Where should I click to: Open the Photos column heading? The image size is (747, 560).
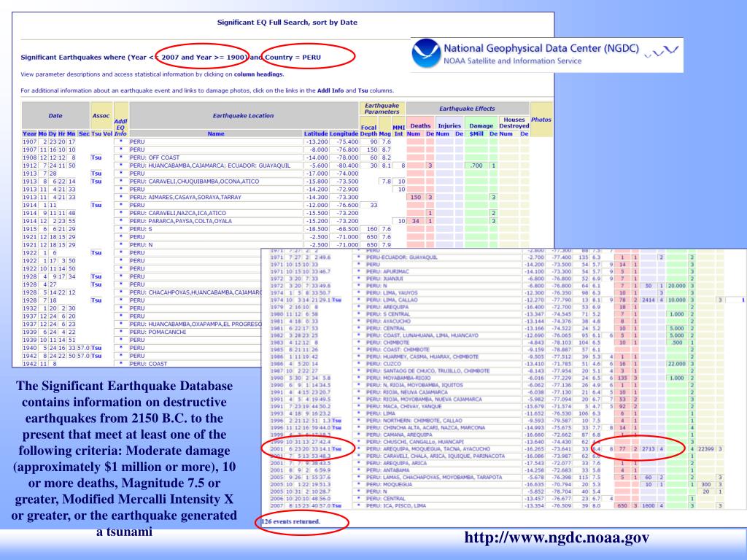pos(541,120)
